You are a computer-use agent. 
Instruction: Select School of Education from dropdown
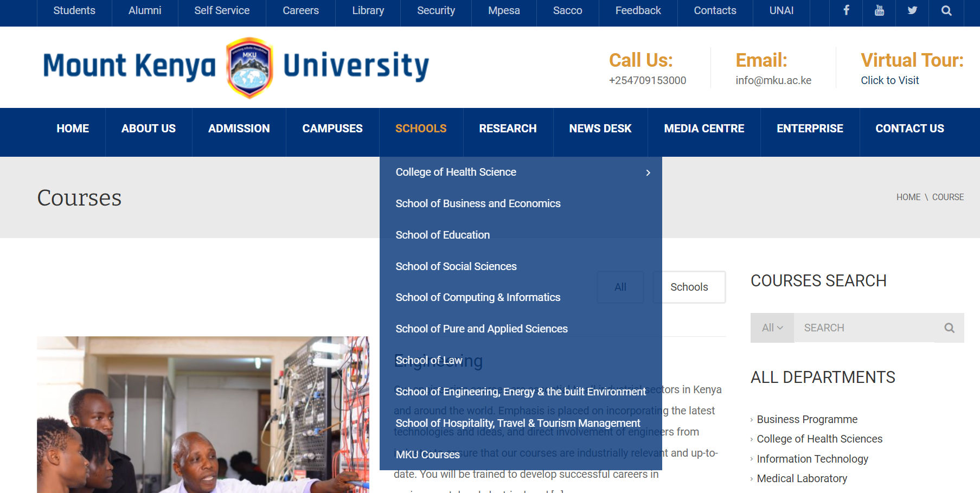tap(443, 235)
